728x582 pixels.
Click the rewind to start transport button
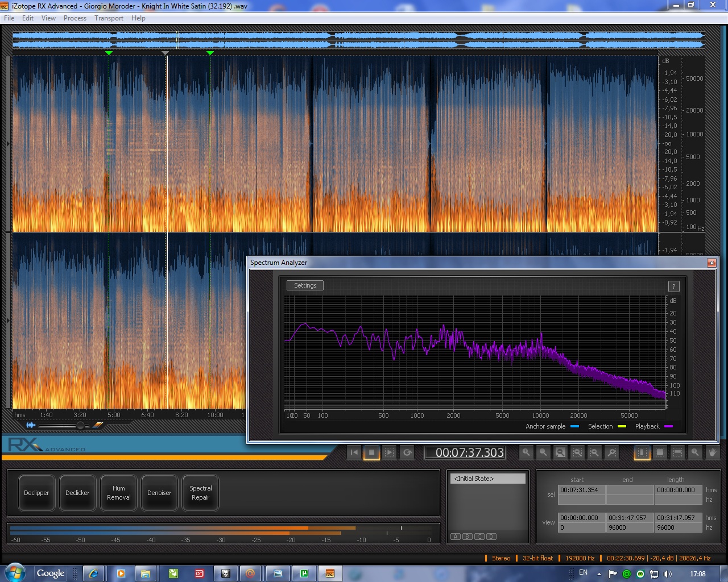point(354,452)
